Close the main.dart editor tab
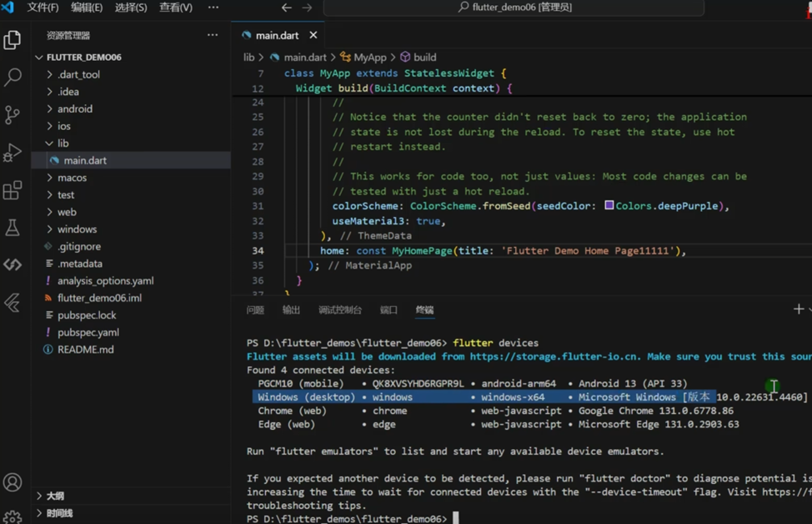 tap(313, 35)
